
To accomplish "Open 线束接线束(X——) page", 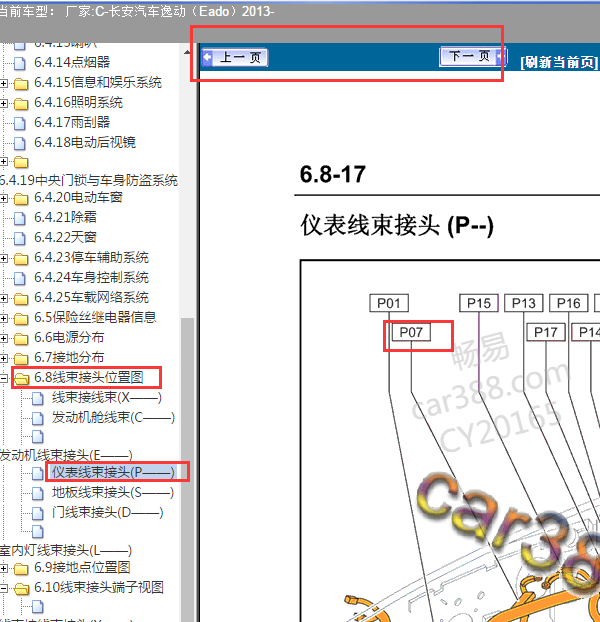I will pyautogui.click(x=107, y=397).
